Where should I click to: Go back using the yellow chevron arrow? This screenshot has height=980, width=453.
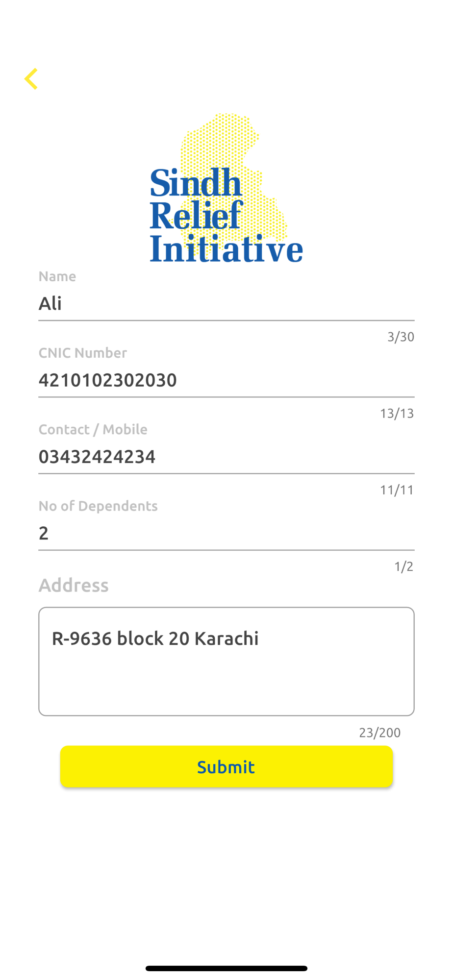click(31, 79)
